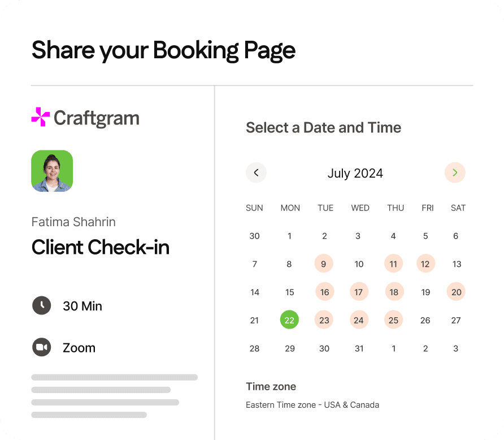Pick available date July 9
Screen dimensions: 504x440
tap(324, 264)
